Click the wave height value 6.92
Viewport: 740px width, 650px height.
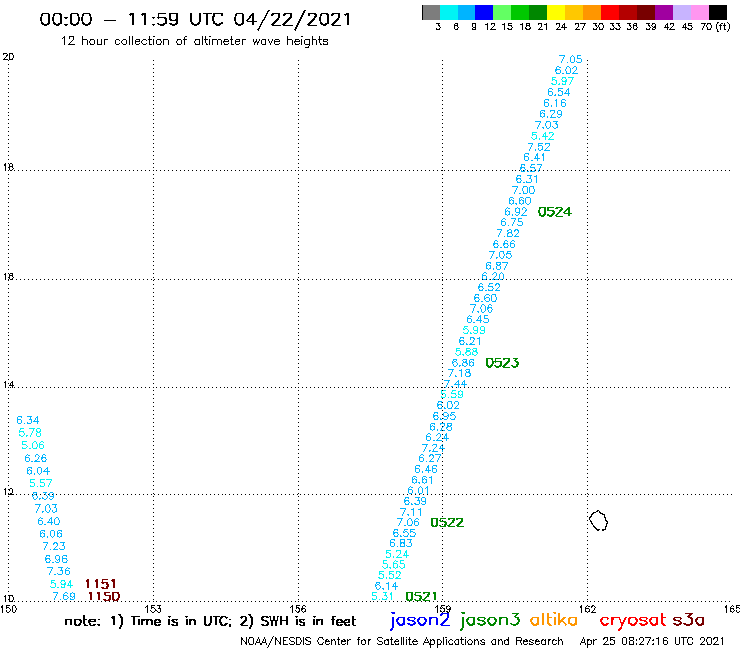pyautogui.click(x=516, y=212)
